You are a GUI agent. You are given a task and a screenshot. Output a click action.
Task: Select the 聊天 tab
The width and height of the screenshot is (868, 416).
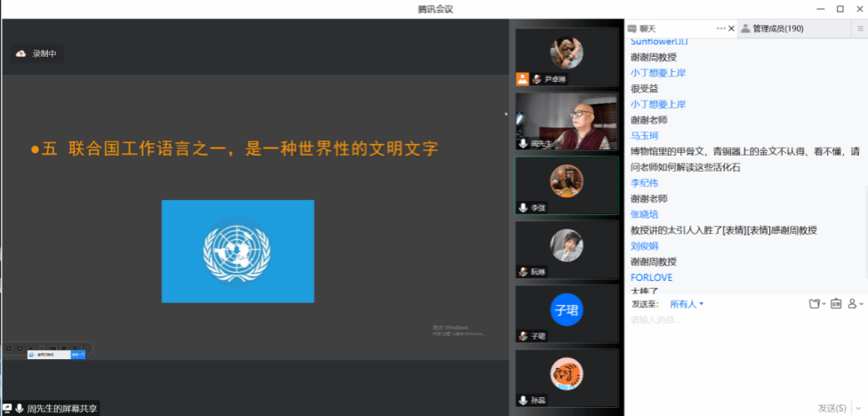(x=642, y=28)
